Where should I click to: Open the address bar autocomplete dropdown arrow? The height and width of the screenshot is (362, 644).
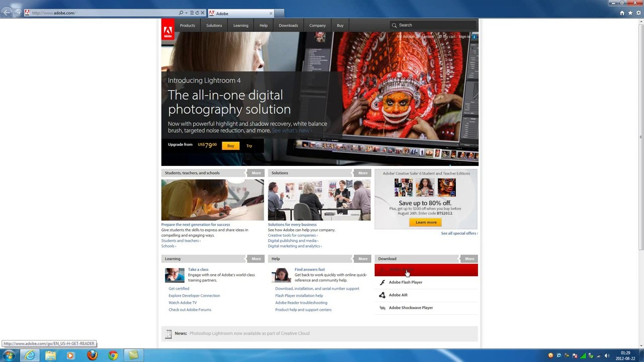point(186,13)
